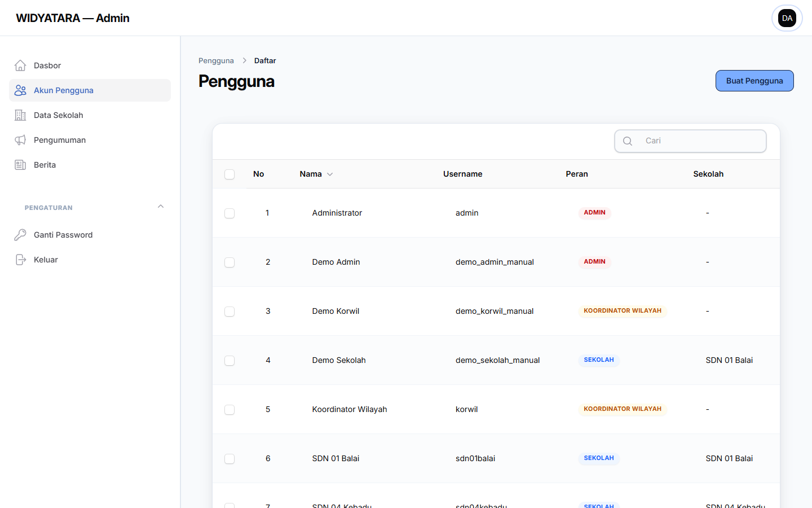Screen dimensions: 812x508
Task: Click the Administrator name cell
Action: click(337, 213)
